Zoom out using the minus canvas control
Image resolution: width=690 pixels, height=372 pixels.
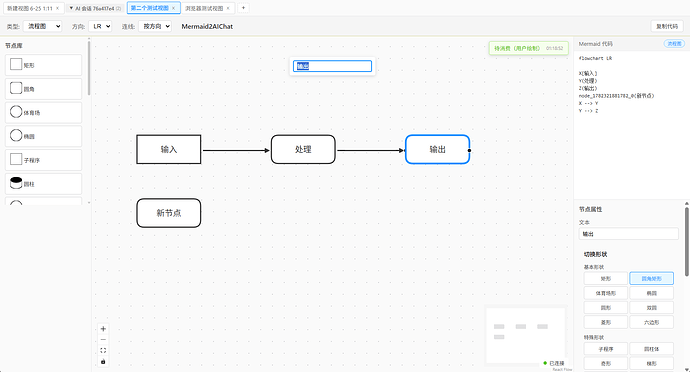[x=103, y=339]
